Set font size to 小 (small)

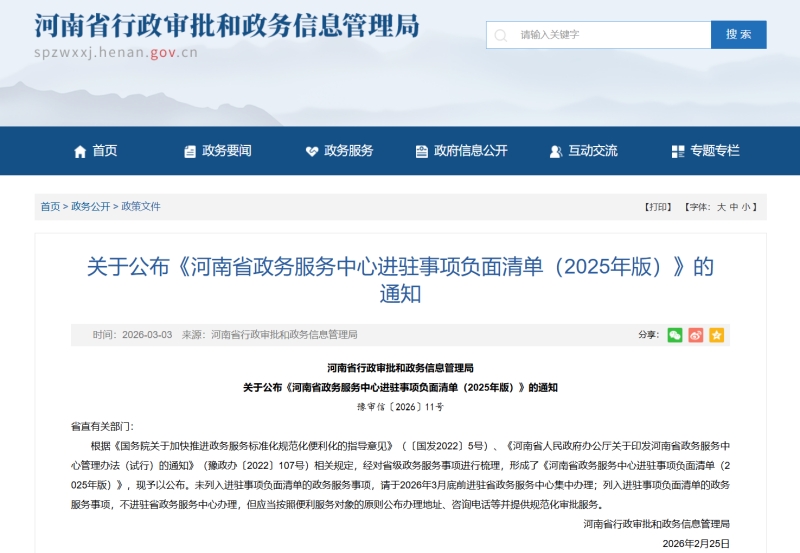click(746, 207)
